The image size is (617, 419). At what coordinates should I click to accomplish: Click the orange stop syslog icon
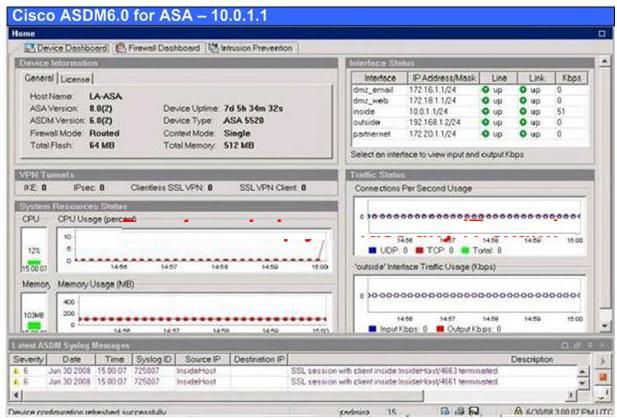[602, 377]
